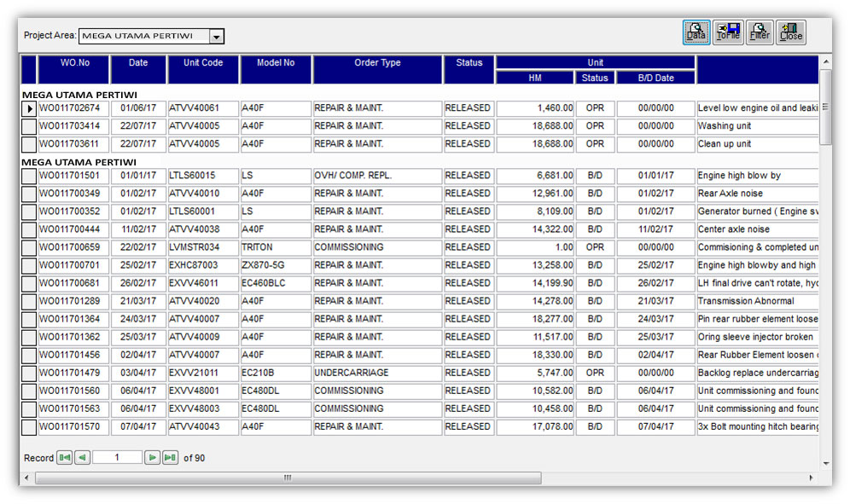850x504 pixels.
Task: Click inside the record number field
Action: (118, 457)
